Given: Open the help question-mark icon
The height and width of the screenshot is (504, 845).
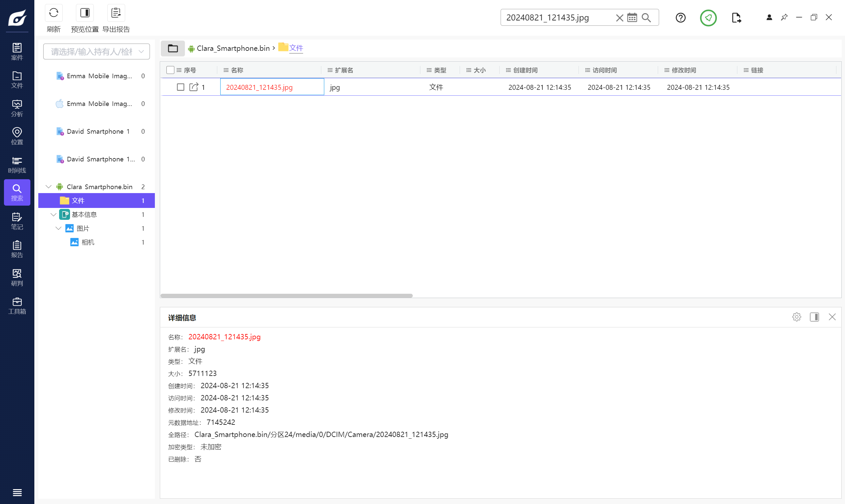Looking at the screenshot, I should (680, 18).
